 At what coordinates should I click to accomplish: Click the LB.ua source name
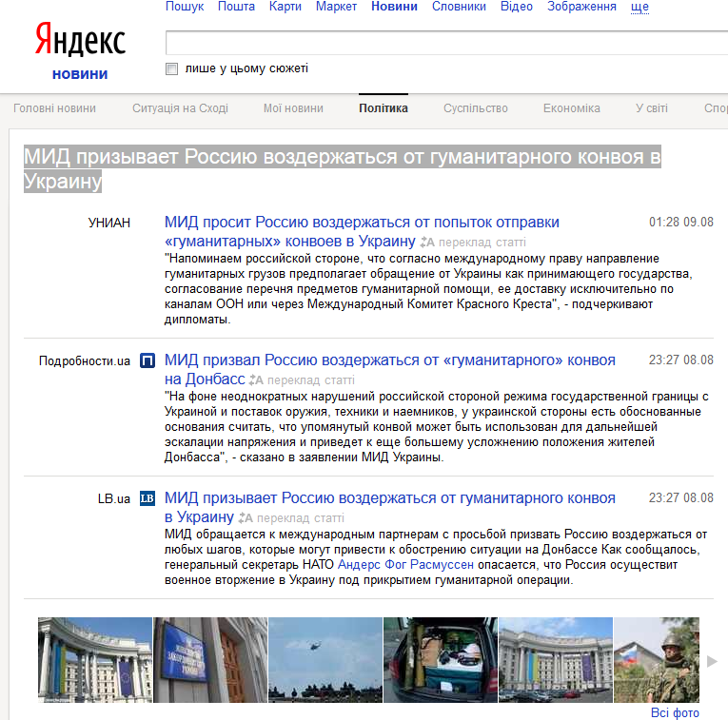tap(114, 498)
